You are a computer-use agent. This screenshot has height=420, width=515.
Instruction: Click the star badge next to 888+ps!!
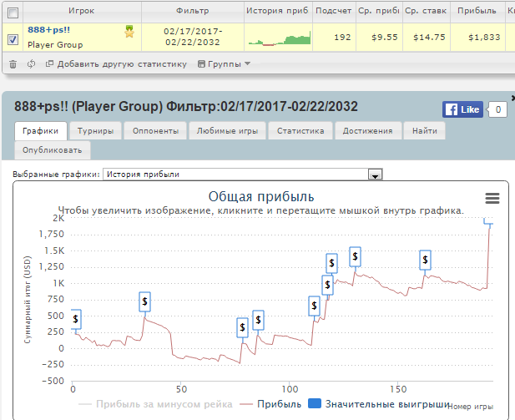click(x=129, y=32)
